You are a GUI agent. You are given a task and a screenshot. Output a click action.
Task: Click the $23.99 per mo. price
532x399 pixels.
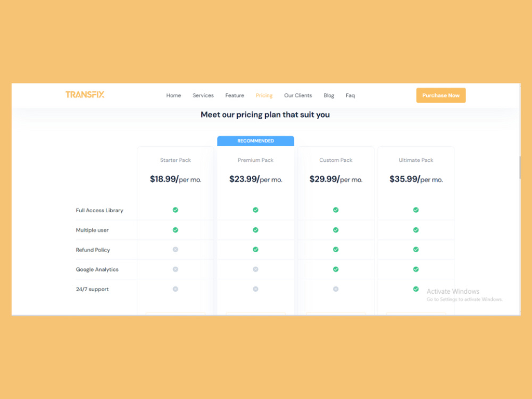pos(255,179)
